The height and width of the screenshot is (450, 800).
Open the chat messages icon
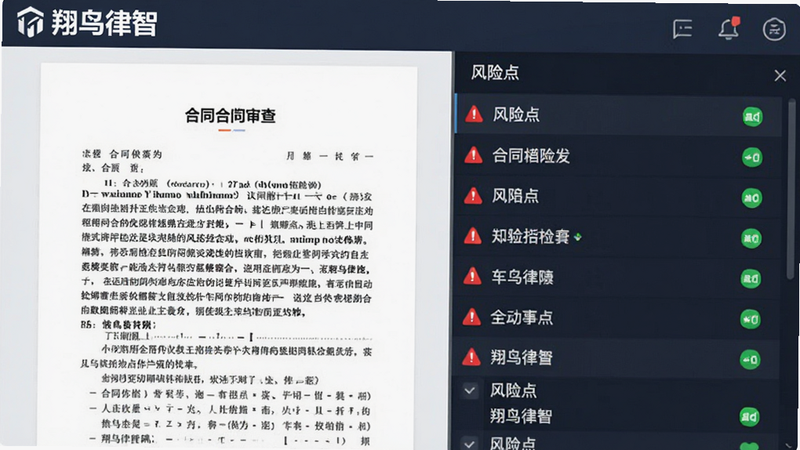[682, 29]
